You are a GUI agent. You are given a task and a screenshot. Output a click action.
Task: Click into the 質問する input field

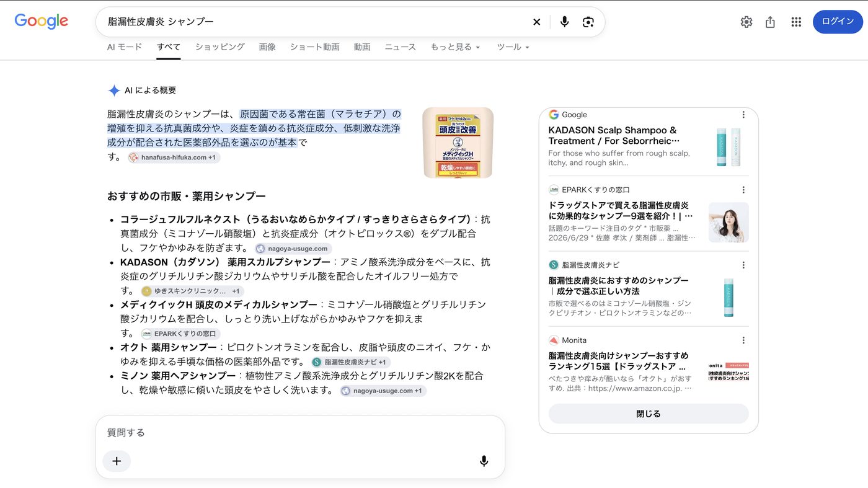point(300,433)
